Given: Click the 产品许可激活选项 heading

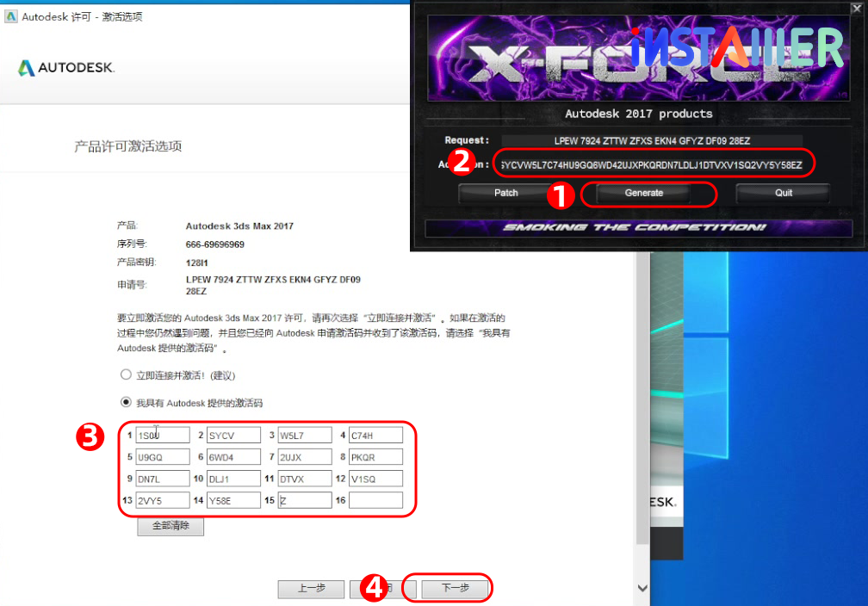Looking at the screenshot, I should pos(127,146).
